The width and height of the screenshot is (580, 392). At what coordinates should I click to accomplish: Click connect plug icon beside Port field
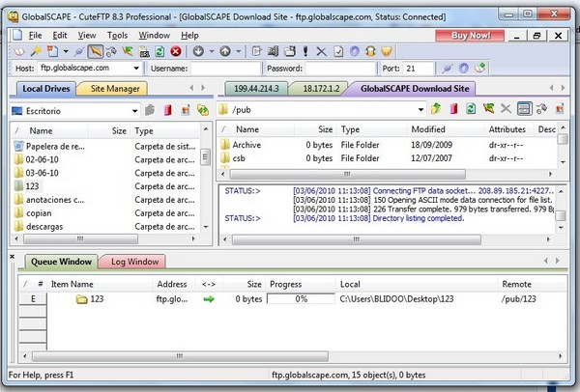(x=447, y=69)
